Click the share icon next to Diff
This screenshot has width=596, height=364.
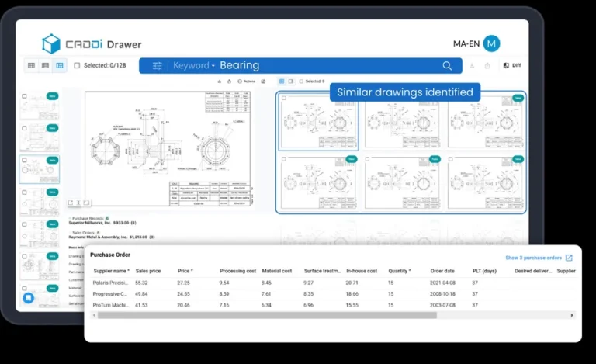click(487, 65)
